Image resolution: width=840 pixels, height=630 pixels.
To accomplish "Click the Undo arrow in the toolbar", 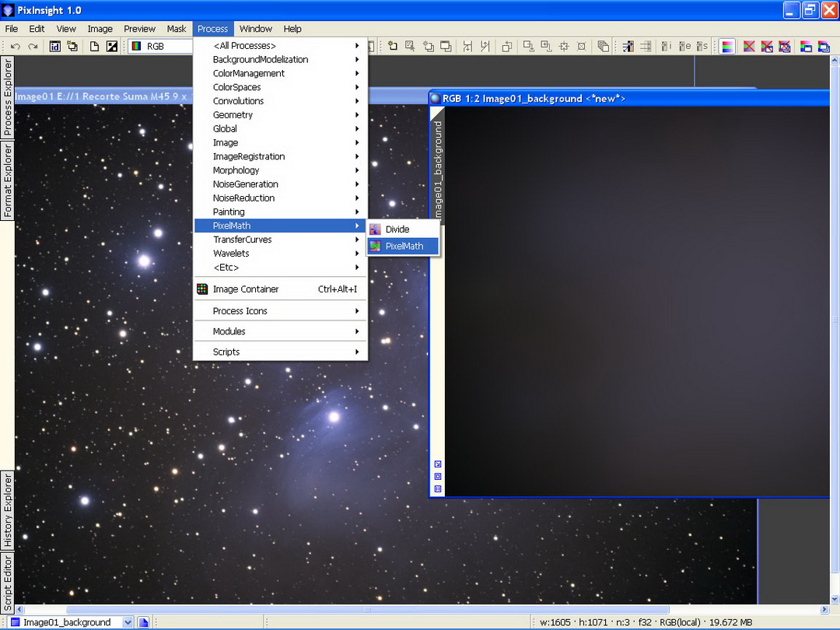I will click(x=16, y=47).
